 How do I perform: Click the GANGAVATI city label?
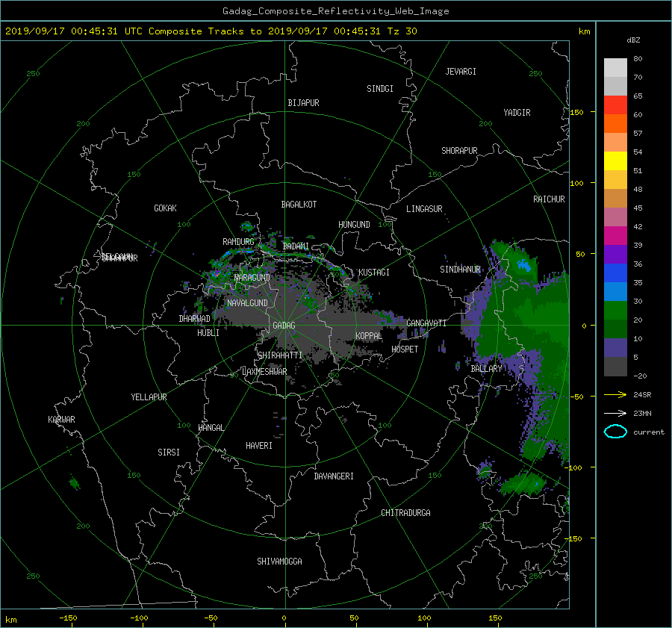pyautogui.click(x=426, y=323)
